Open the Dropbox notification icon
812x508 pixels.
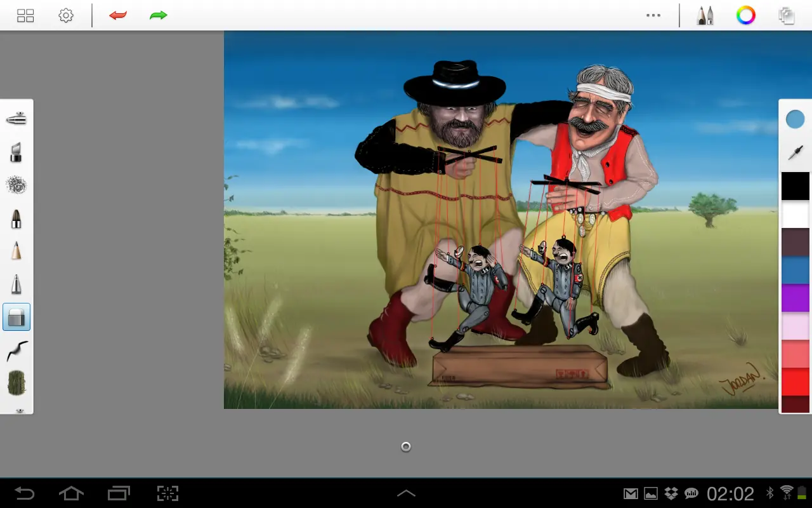671,493
